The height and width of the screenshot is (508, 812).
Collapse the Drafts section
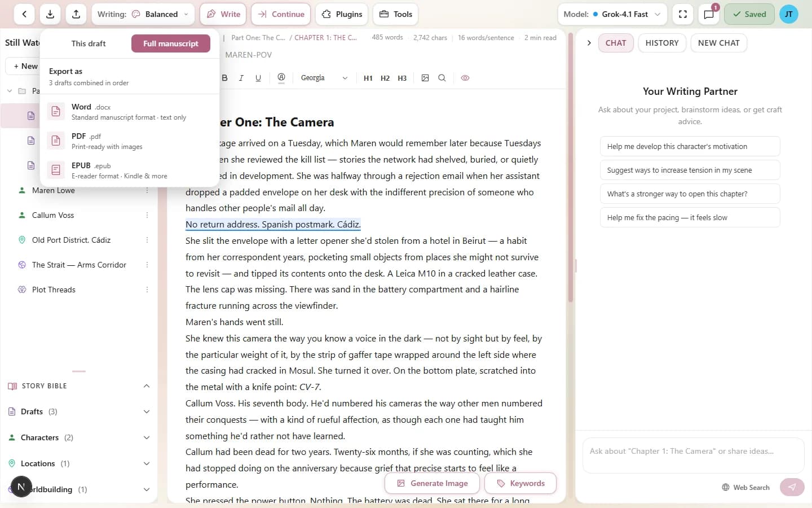[x=146, y=411]
